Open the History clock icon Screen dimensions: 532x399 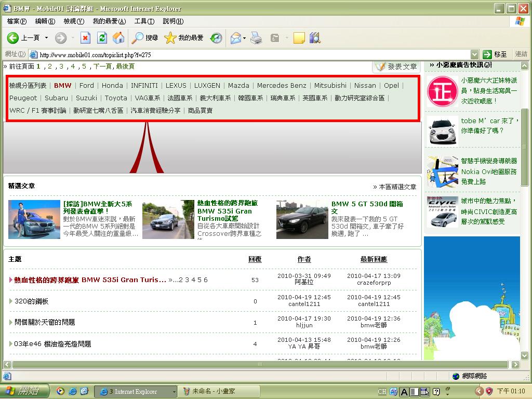coord(216,37)
